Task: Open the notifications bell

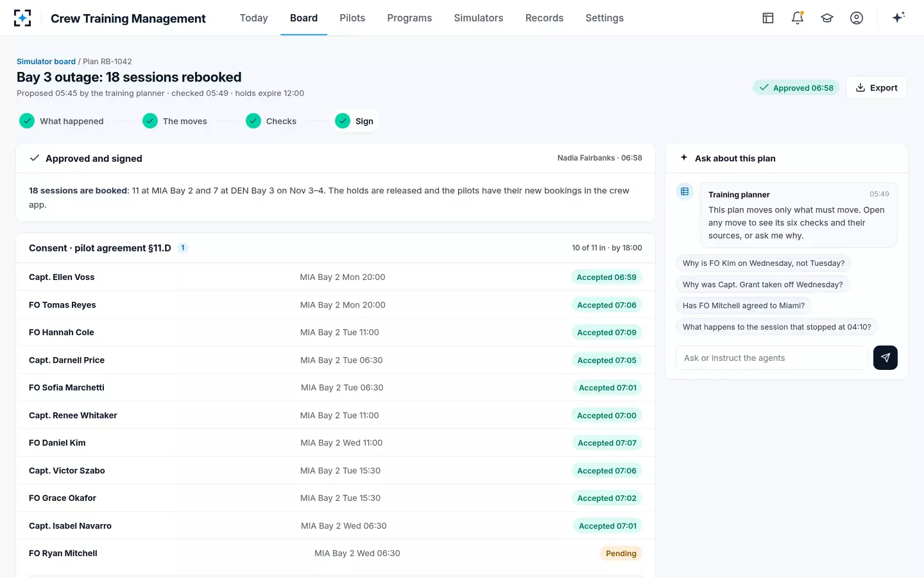Action: click(798, 18)
